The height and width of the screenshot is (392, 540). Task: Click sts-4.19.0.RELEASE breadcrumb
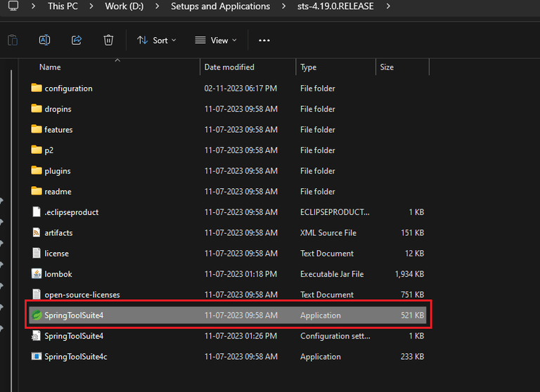(x=335, y=6)
